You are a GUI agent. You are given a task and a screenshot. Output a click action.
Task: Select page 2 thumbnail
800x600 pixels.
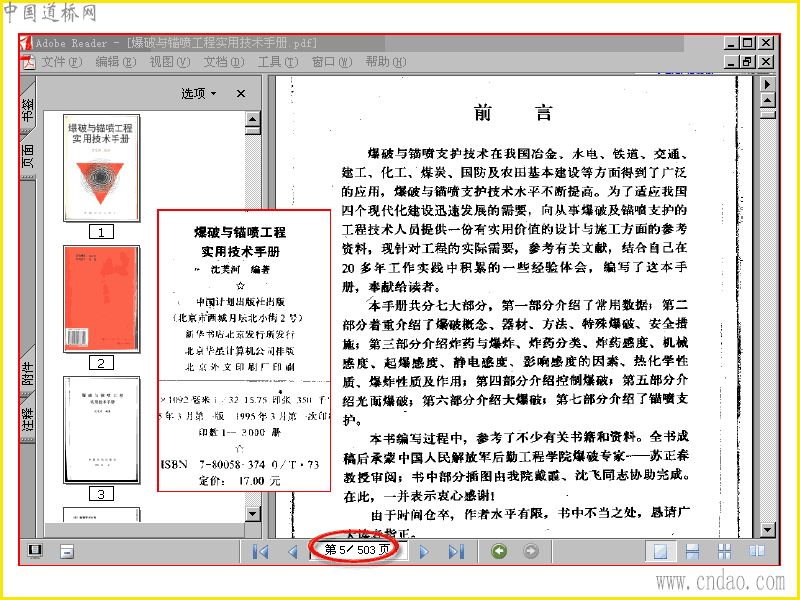pos(101,299)
